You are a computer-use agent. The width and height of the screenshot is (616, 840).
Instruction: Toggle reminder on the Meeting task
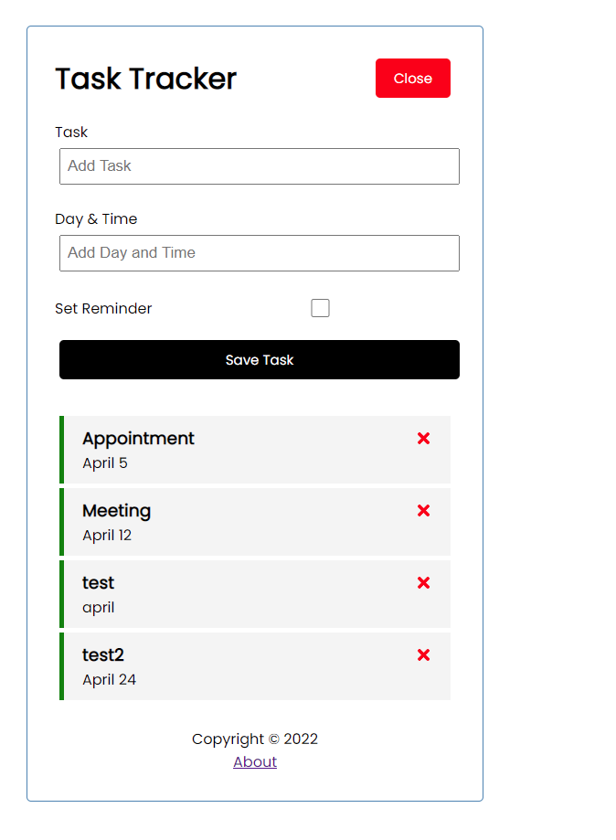(228, 521)
